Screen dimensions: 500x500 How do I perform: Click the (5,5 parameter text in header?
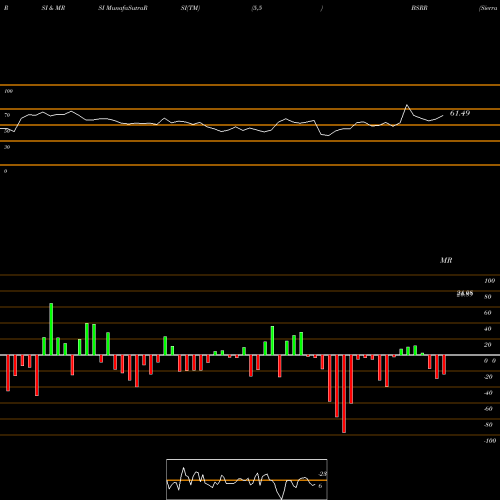(257, 8)
